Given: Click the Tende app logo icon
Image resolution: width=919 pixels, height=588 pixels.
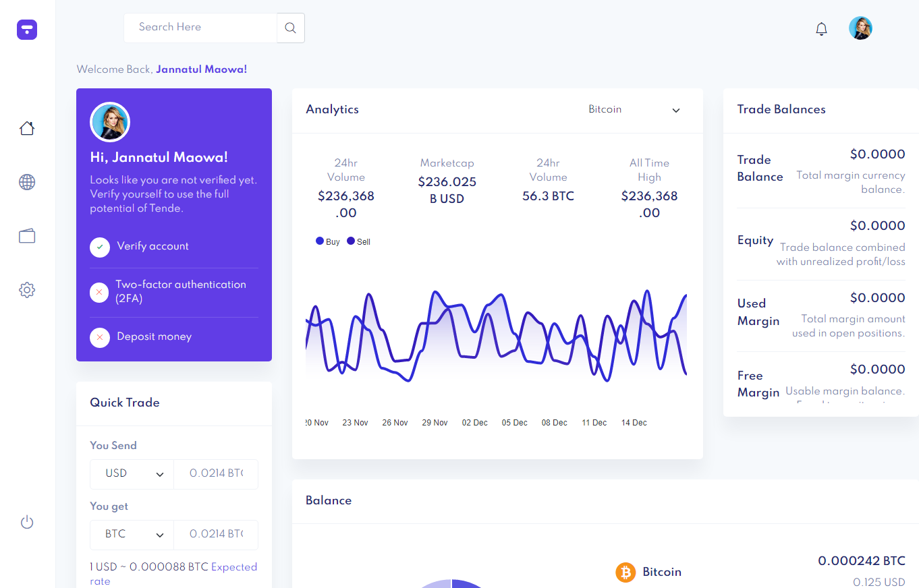Looking at the screenshot, I should click(x=26, y=30).
